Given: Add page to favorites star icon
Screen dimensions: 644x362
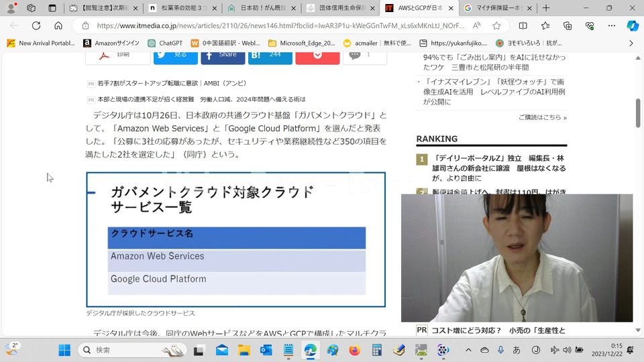Looking at the screenshot, I should click(x=496, y=25).
